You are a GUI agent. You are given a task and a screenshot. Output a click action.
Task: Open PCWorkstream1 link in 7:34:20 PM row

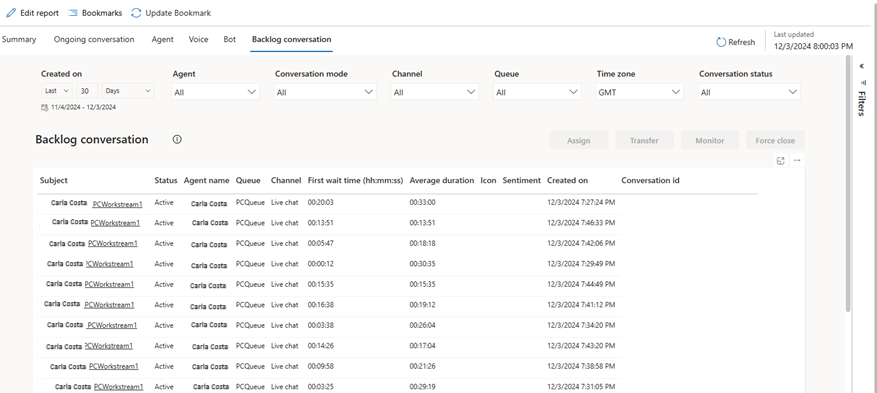tap(112, 325)
